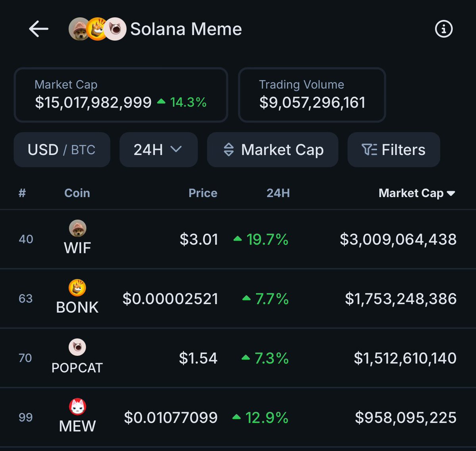This screenshot has width=476, height=451.
Task: Select the POPCAT coin icon
Action: [77, 346]
